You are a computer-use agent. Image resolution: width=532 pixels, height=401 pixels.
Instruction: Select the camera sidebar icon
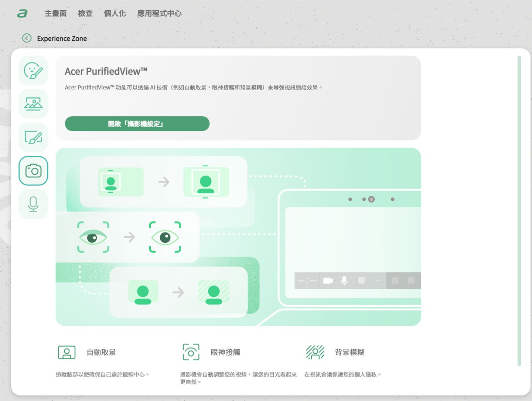pyautogui.click(x=33, y=171)
